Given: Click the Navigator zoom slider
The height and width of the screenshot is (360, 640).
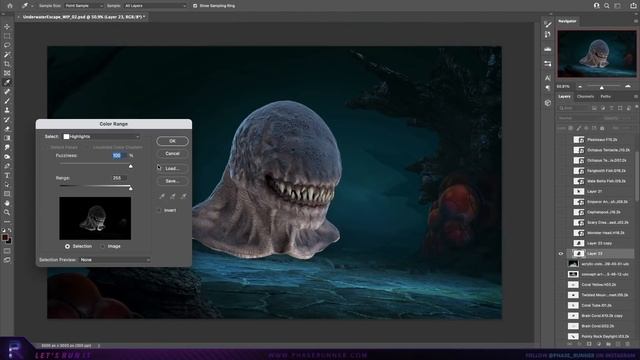Looking at the screenshot, I should pyautogui.click(x=602, y=87).
